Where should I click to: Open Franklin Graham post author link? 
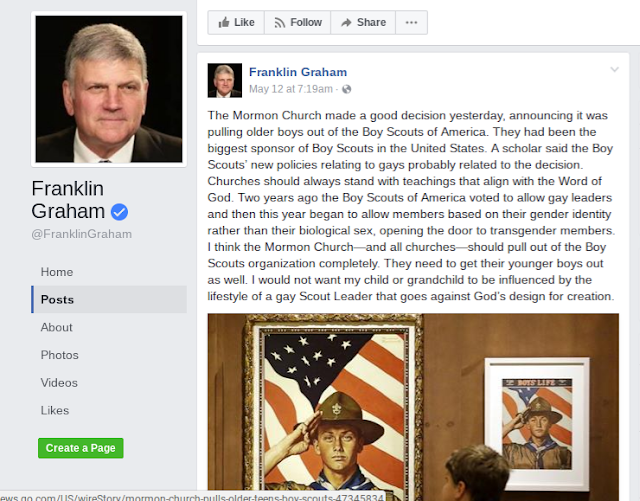coord(298,72)
